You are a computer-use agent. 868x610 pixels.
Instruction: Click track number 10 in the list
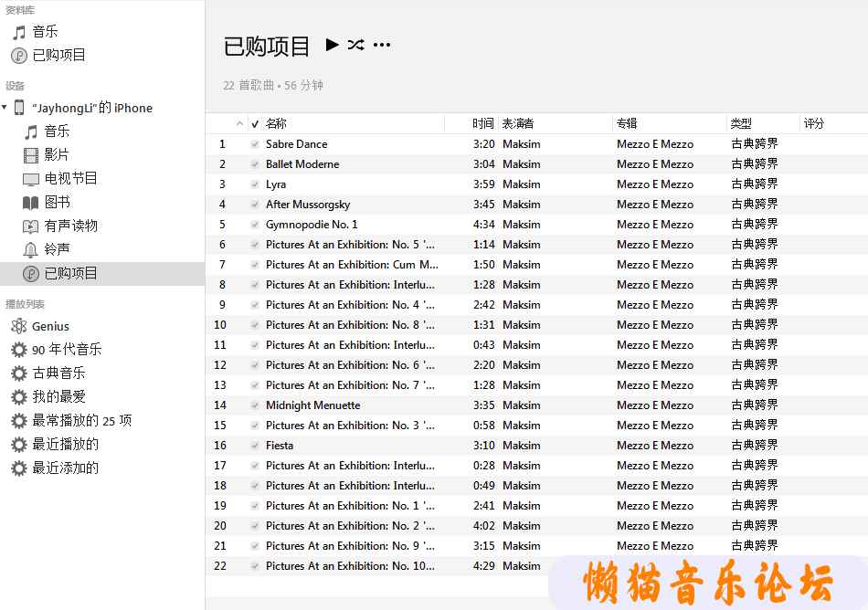click(x=220, y=324)
